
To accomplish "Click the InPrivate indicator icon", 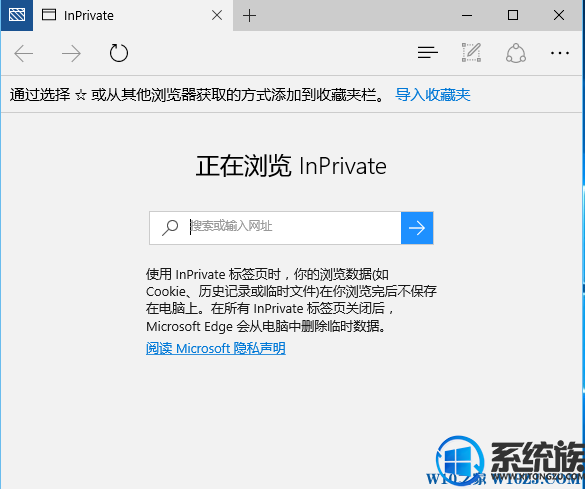I will tap(17, 15).
